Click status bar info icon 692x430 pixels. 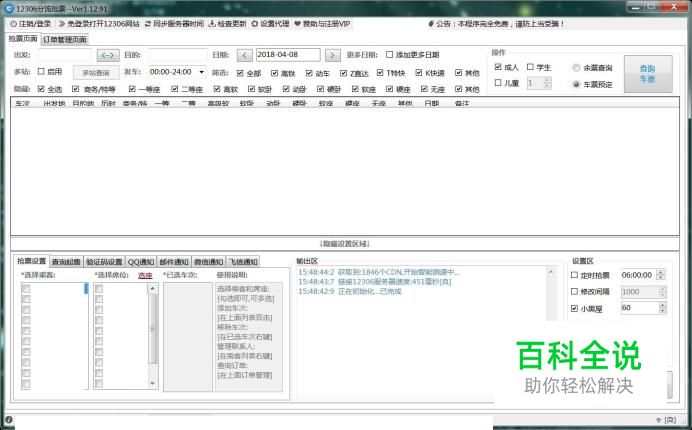[x=8, y=420]
